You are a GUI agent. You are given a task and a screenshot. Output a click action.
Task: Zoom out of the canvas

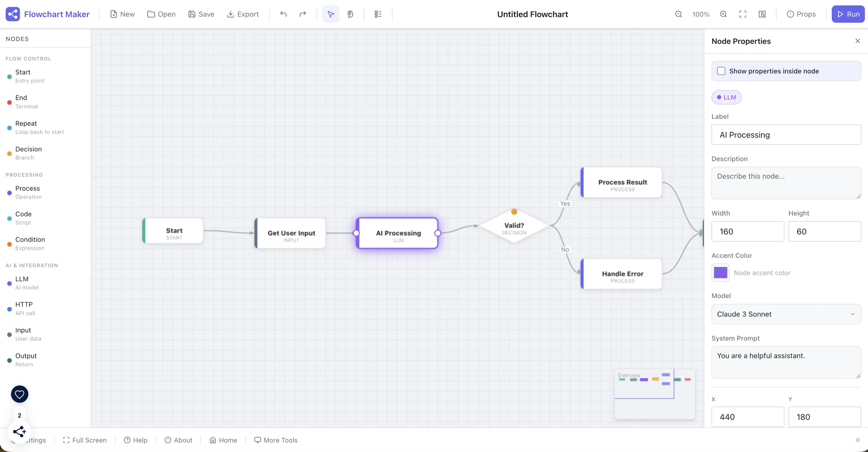point(678,14)
